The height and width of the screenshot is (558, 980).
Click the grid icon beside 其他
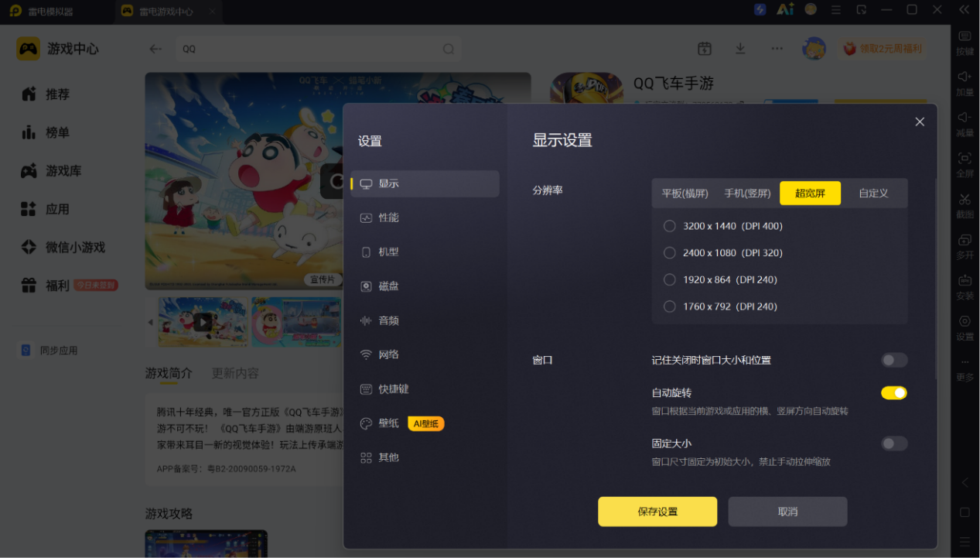point(367,457)
